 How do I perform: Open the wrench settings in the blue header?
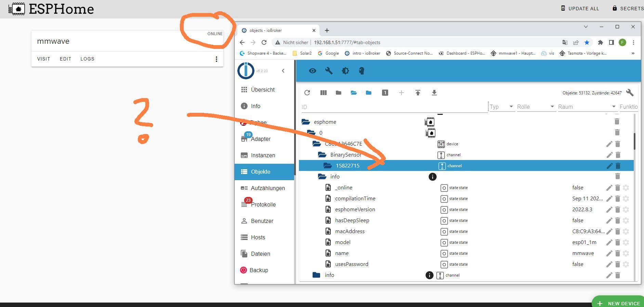pyautogui.click(x=329, y=71)
